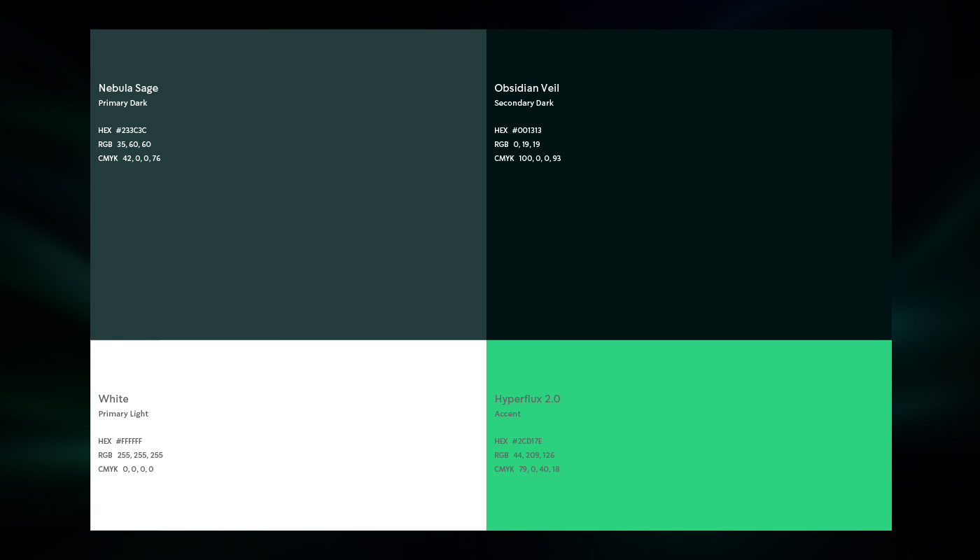Click the RGB 0, 19, 19 value
Viewport: 980px width, 560px height.
point(517,144)
